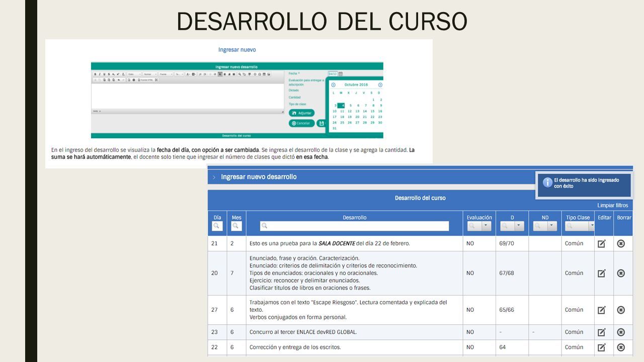Click inside the rich text editor area
The height and width of the screenshot is (362, 644).
click(187, 96)
